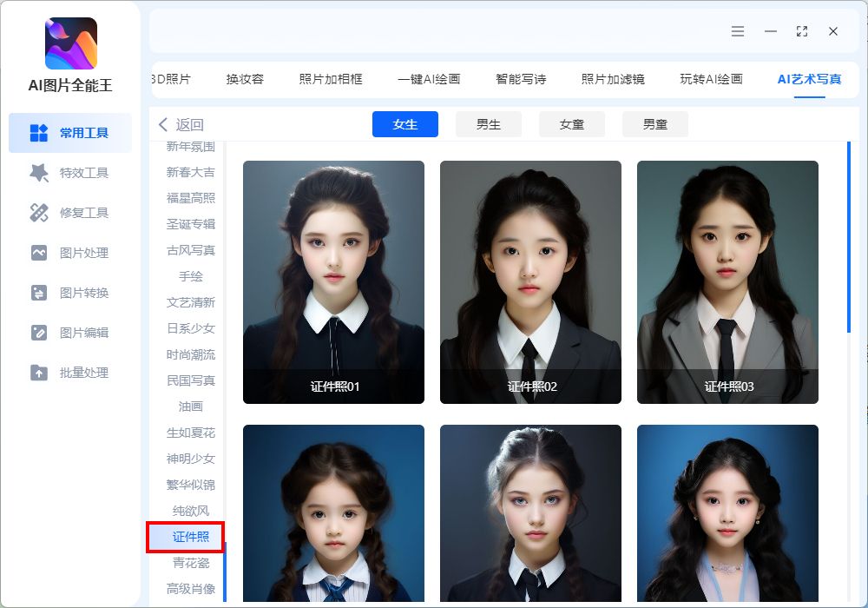This screenshot has width=868, height=608.
Task: Pick the 纯欲风 style
Action: pyautogui.click(x=190, y=511)
